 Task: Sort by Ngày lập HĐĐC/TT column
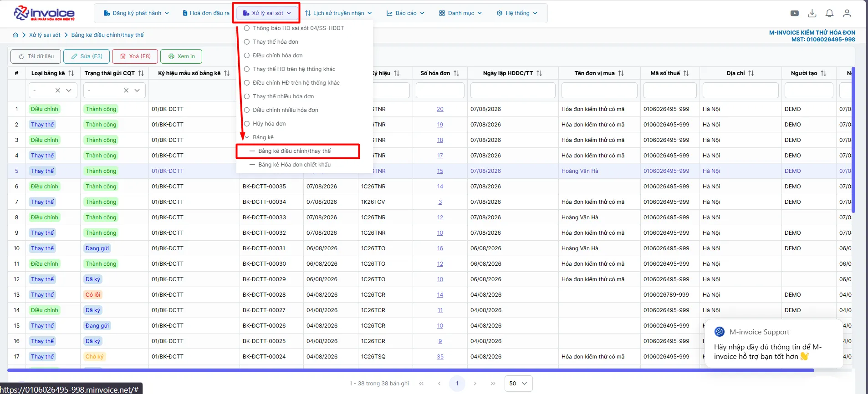coord(539,73)
